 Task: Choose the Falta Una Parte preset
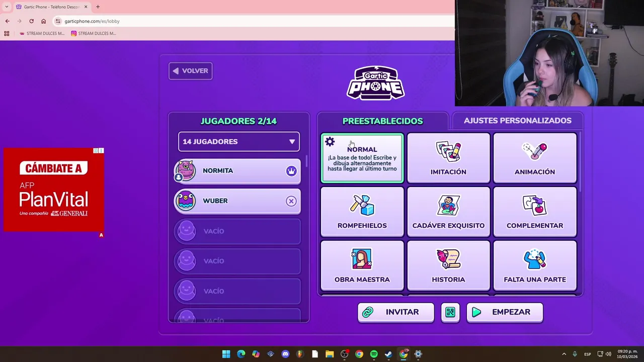pos(535,265)
